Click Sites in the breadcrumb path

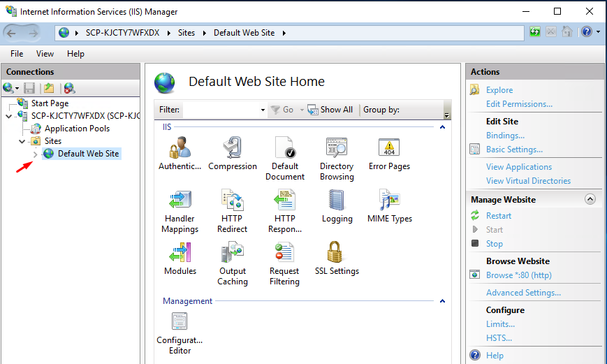click(x=187, y=33)
